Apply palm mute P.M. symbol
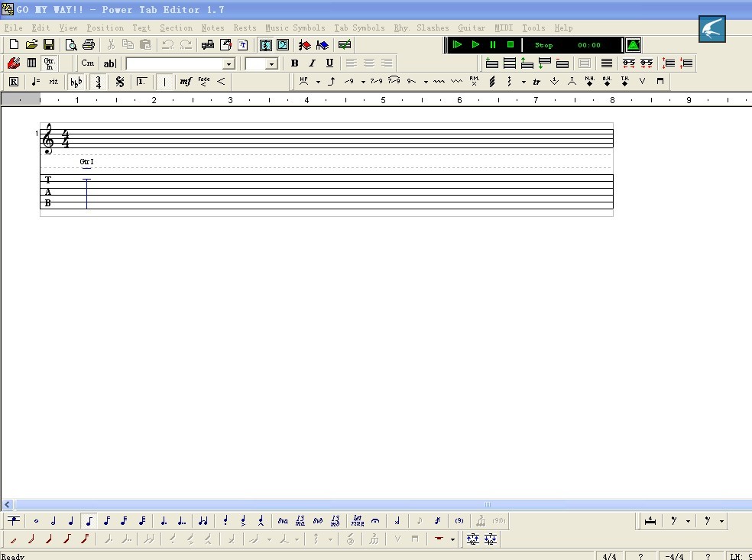752x560 pixels. [475, 82]
